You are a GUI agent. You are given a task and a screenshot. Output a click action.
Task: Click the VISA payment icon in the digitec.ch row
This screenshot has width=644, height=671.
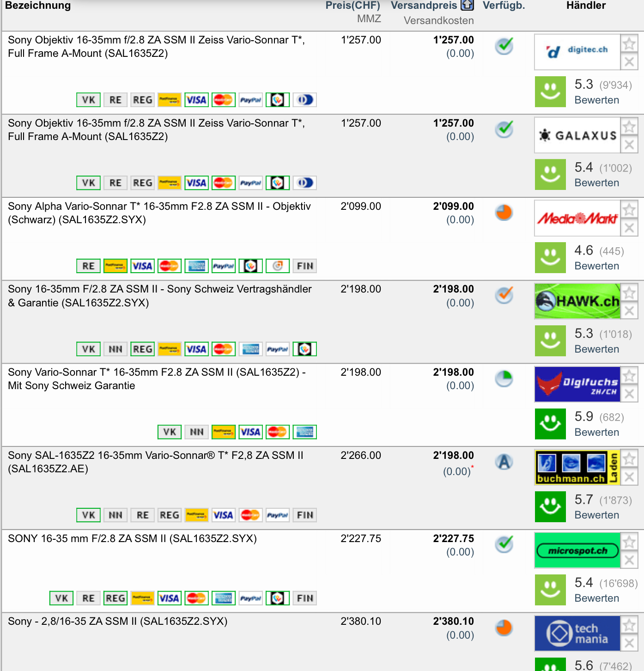pos(196,100)
